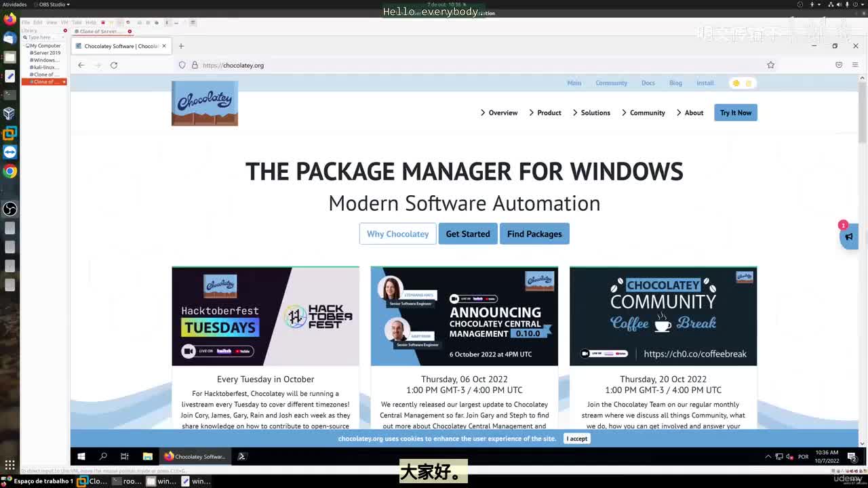Close the Chocolatey Software browser tab
868x488 pixels.
coord(164,46)
